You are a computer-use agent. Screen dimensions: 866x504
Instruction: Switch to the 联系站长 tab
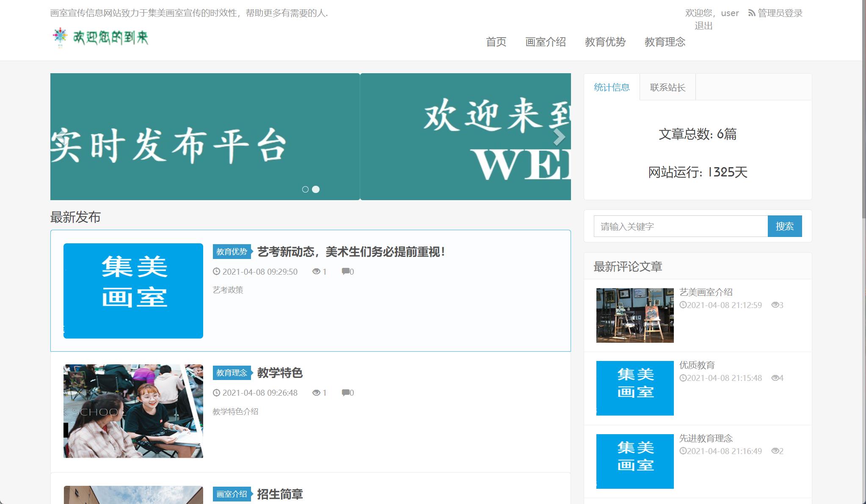[667, 86]
